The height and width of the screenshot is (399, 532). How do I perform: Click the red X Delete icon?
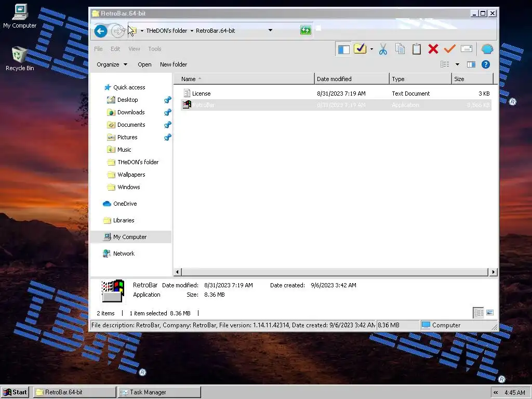click(433, 49)
